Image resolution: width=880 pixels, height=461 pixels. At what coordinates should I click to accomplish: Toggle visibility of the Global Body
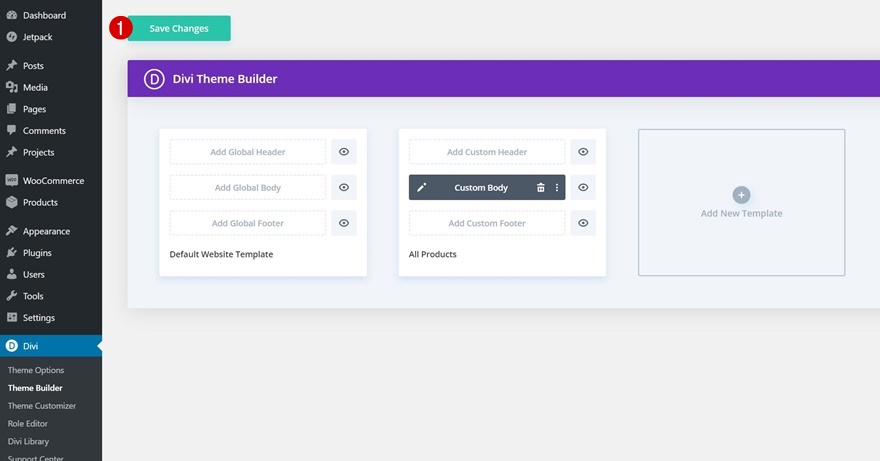tap(344, 188)
